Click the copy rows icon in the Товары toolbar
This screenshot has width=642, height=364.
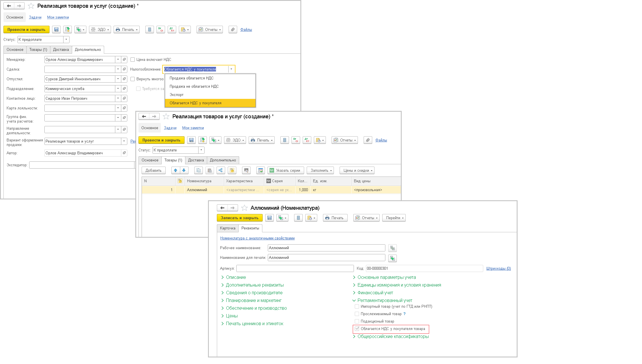[x=199, y=171]
